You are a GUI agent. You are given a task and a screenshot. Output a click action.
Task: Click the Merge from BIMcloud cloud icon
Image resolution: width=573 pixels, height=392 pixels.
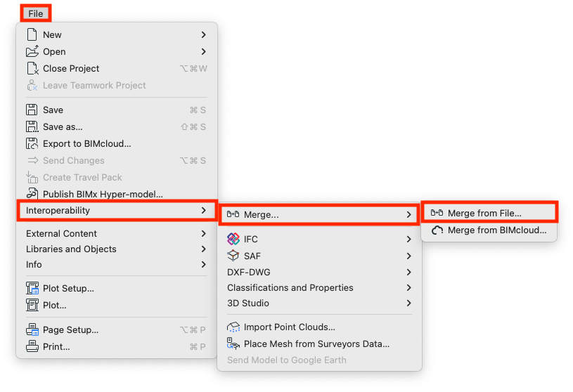(x=437, y=230)
